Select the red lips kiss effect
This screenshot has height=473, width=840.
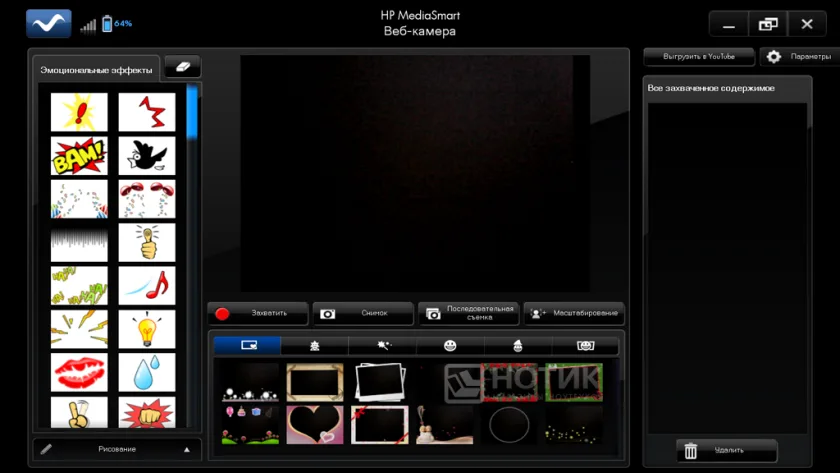pos(79,372)
